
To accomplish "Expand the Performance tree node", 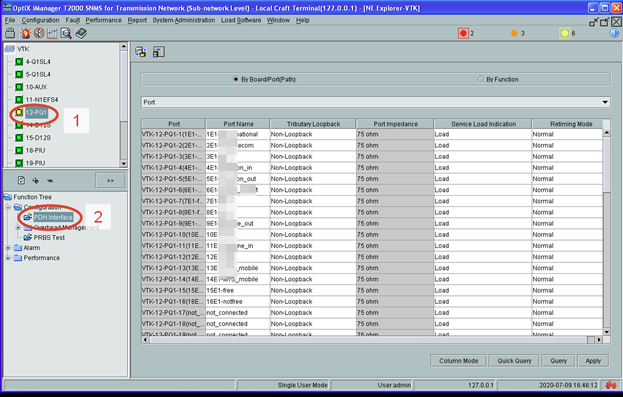I will click(8, 258).
